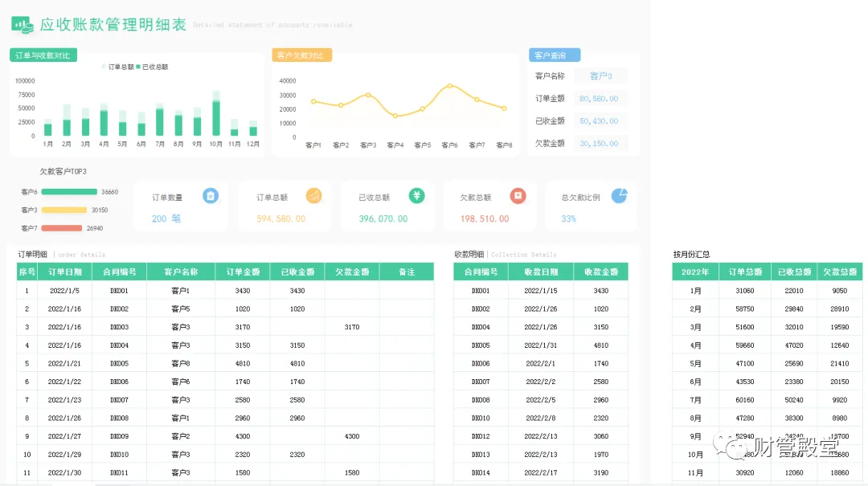Click the red owed-amount icon
The width and height of the screenshot is (868, 486).
[518, 196]
